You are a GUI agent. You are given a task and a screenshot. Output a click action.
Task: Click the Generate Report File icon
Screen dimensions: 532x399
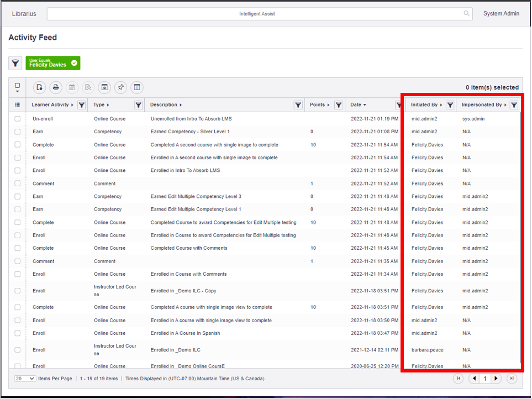[x=39, y=87]
